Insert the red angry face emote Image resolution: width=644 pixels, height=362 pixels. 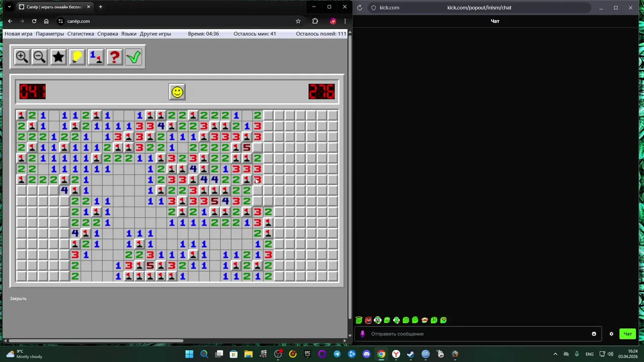[x=368, y=320]
